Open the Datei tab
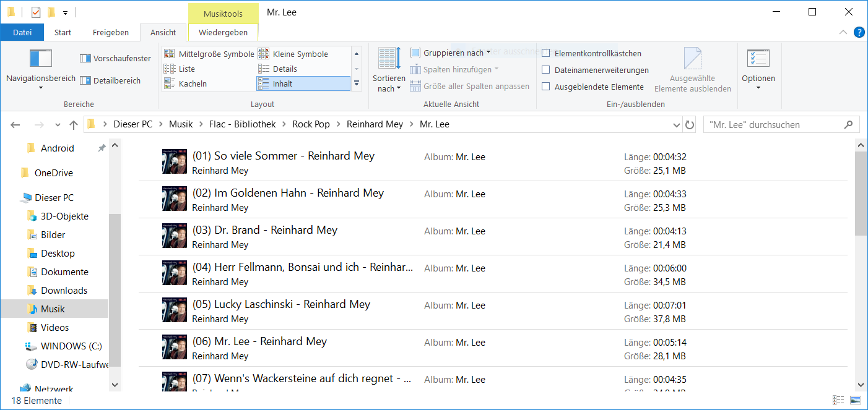The width and height of the screenshot is (868, 410). coord(22,32)
